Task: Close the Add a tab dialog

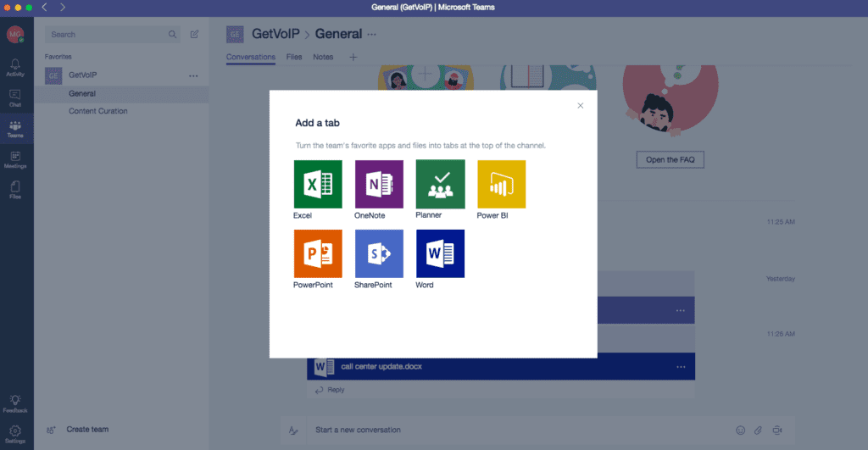Action: (x=580, y=106)
